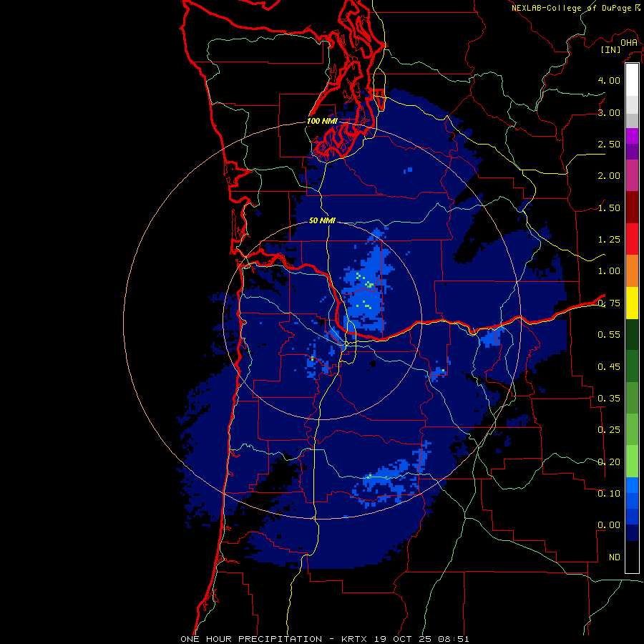Click the 2.00 legend value
This screenshot has height=644, width=644.
[x=609, y=176]
